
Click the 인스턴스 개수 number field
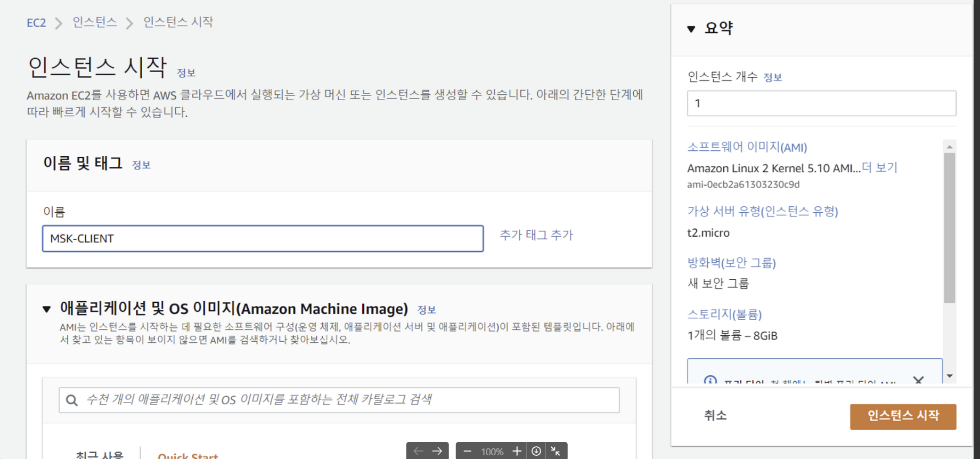click(x=821, y=103)
